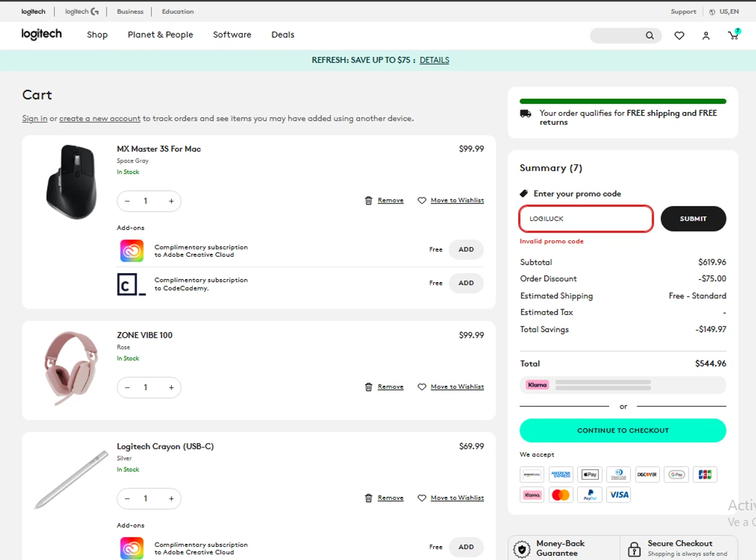Increase ZONE VIBE 100 quantity
Image resolution: width=756 pixels, height=560 pixels.
(x=171, y=388)
